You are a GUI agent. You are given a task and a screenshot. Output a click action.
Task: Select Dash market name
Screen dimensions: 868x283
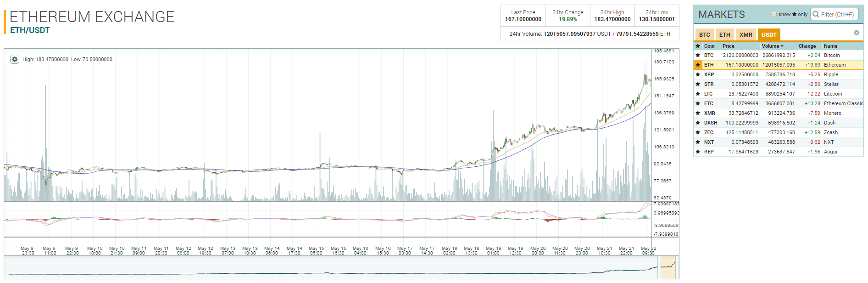829,123
